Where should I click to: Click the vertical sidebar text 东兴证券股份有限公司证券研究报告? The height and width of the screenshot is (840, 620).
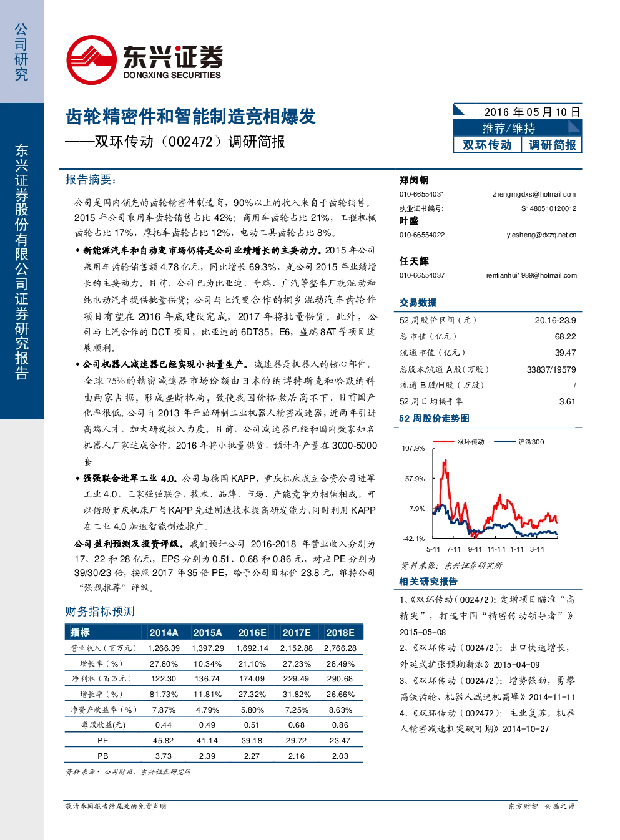pyautogui.click(x=21, y=261)
